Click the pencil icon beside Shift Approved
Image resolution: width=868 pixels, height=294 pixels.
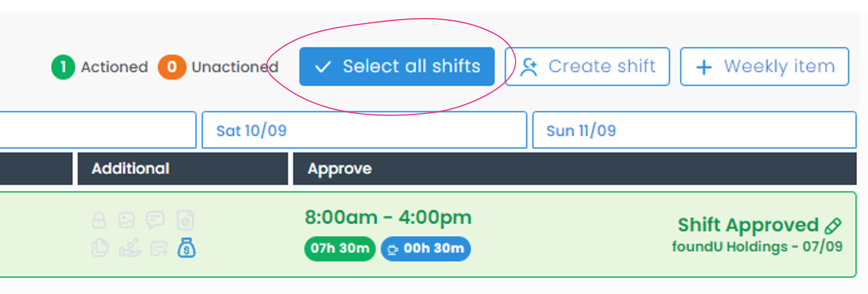click(x=833, y=226)
